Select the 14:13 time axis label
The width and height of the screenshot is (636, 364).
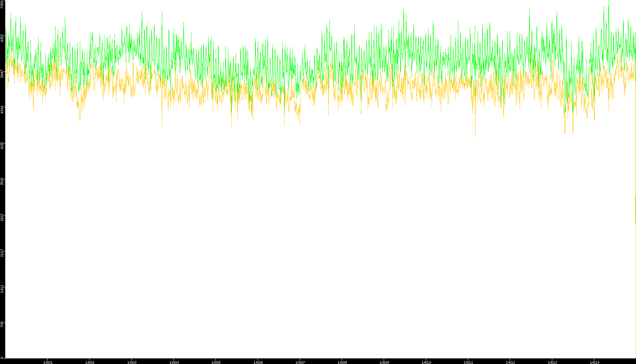(552, 362)
